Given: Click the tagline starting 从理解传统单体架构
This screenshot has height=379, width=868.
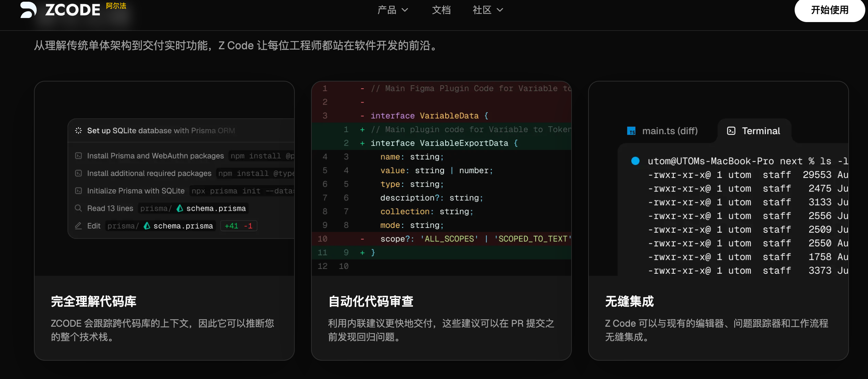Looking at the screenshot, I should 236,45.
